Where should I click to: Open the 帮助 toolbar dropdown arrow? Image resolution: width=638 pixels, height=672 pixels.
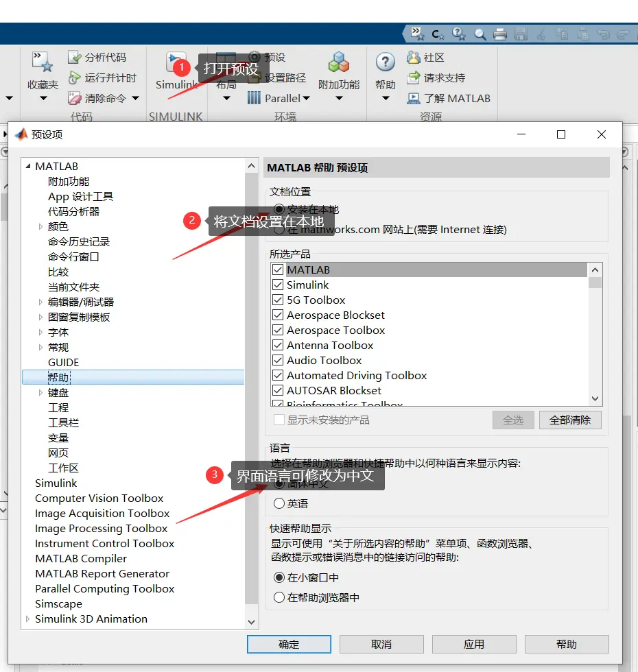386,98
